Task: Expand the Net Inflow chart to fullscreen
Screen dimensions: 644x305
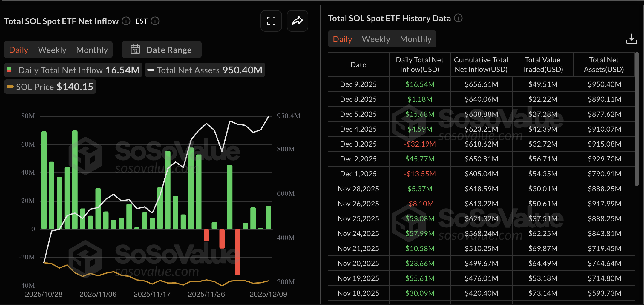Action: pos(271,21)
